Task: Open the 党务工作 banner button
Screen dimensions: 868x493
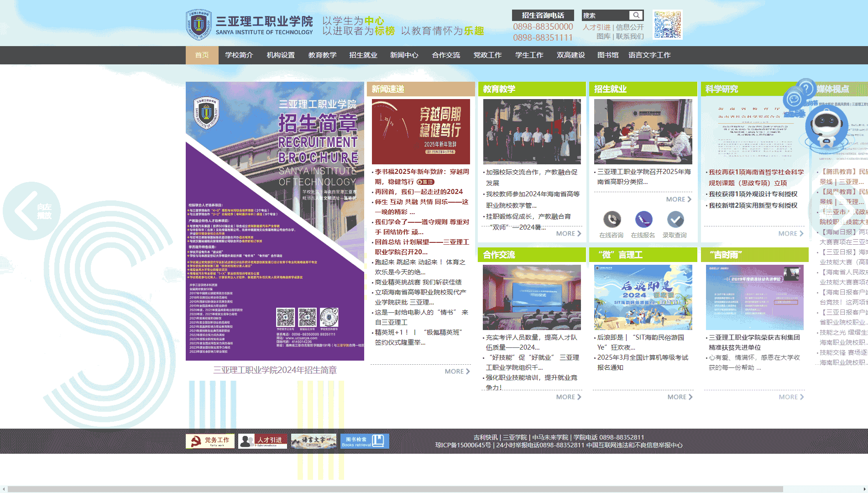Action: click(x=210, y=441)
